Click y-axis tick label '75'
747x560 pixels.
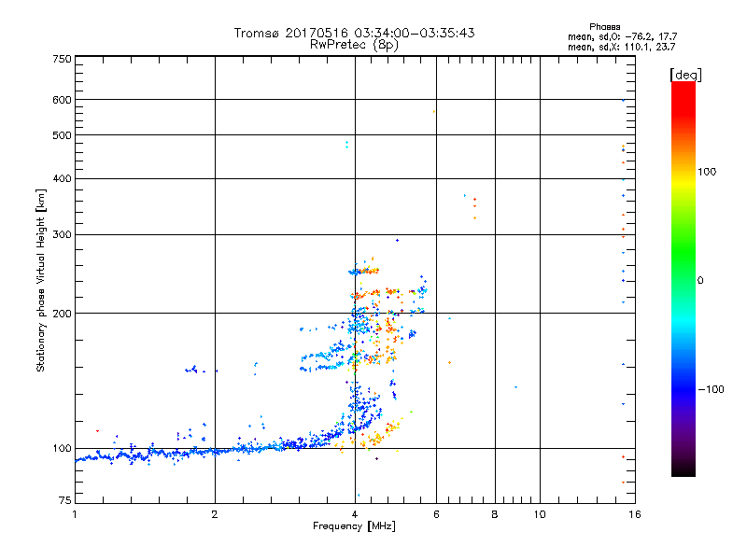(x=65, y=500)
